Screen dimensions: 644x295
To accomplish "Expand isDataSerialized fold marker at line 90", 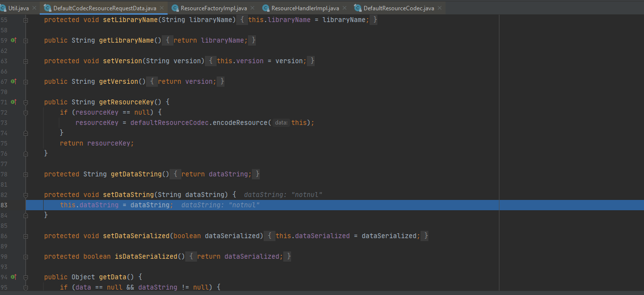I will pos(25,256).
